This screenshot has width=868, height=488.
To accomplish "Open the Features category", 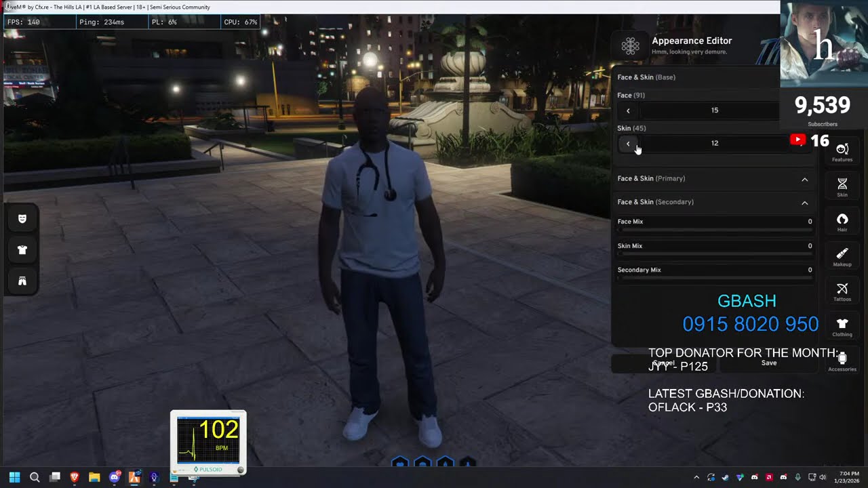I will coord(842,152).
